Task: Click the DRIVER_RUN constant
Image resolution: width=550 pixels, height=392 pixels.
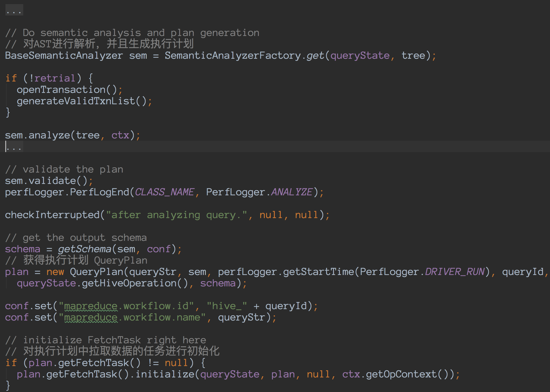Action: click(x=455, y=272)
